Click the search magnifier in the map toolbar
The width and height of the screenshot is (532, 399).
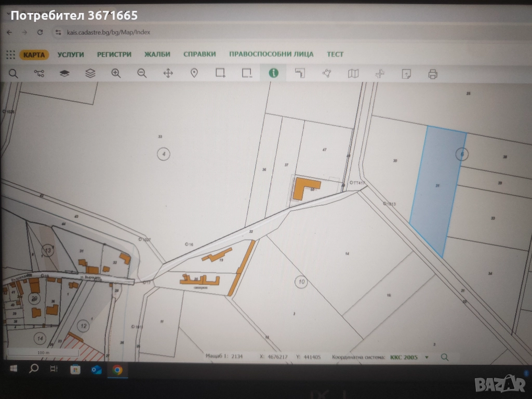tap(13, 73)
